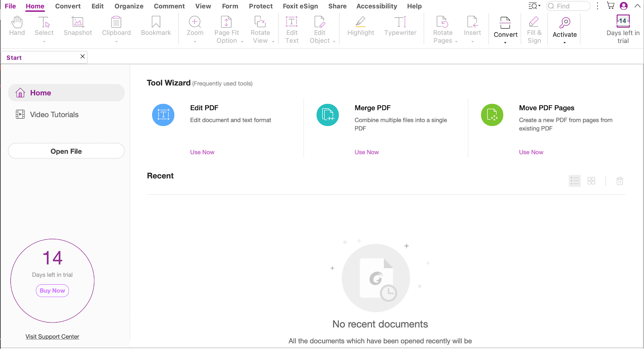Expand the Edit Object dropdown arrow
The width and height of the screenshot is (644, 349).
tap(334, 41)
